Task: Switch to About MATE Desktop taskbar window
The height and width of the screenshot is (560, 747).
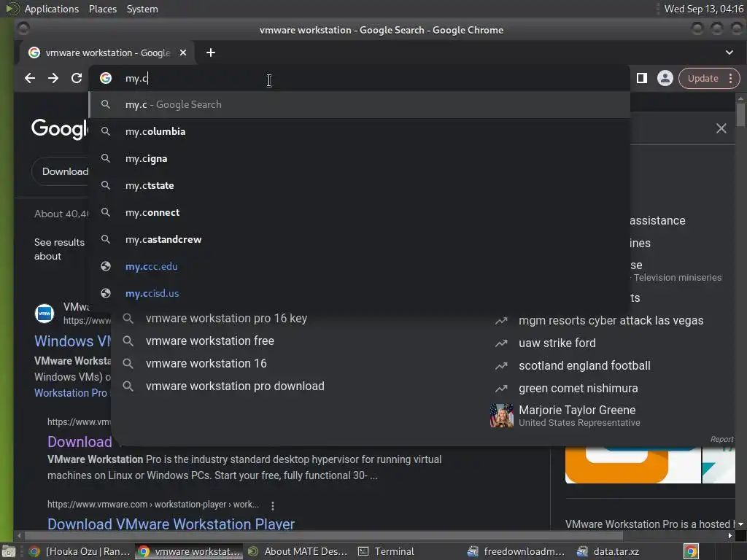Action: pos(298,551)
